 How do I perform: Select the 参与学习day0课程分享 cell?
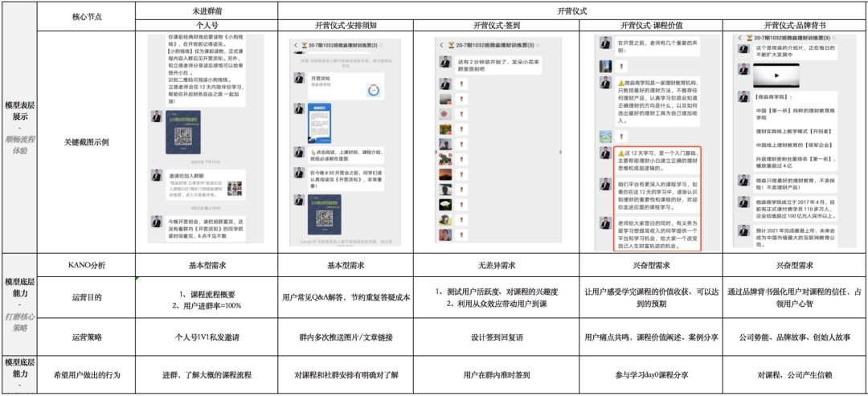point(651,375)
